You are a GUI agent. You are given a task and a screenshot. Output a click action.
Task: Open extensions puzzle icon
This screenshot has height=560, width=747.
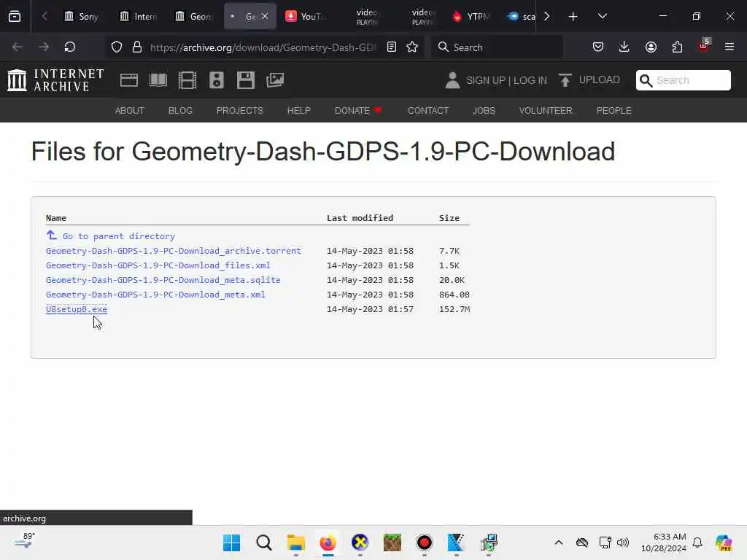(x=677, y=47)
